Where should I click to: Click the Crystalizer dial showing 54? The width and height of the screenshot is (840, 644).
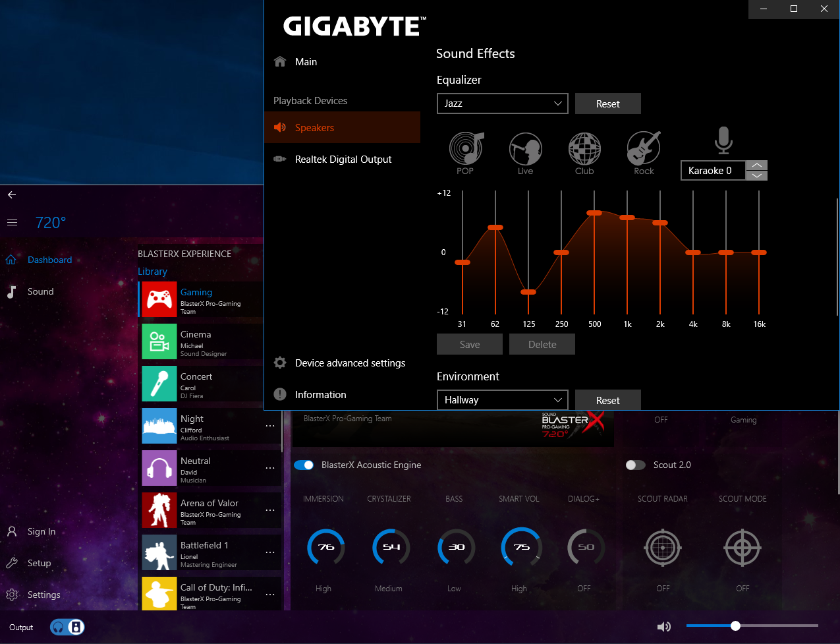click(391, 547)
